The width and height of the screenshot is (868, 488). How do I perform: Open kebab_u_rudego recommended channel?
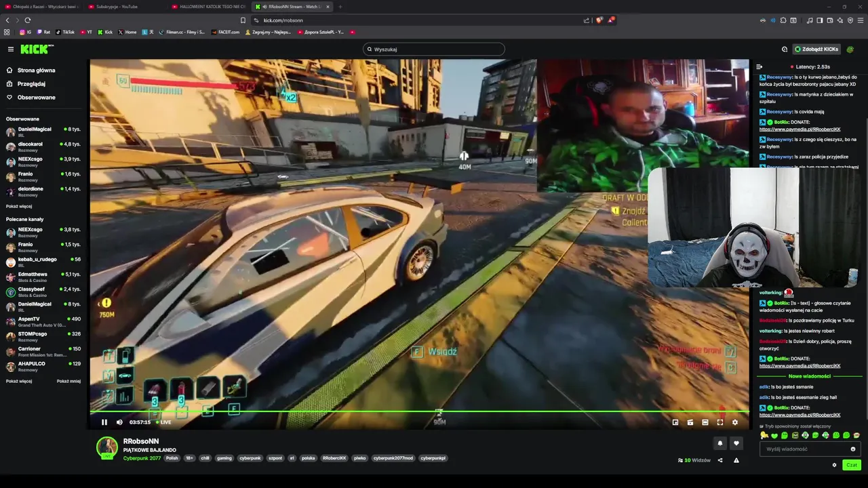(43, 262)
